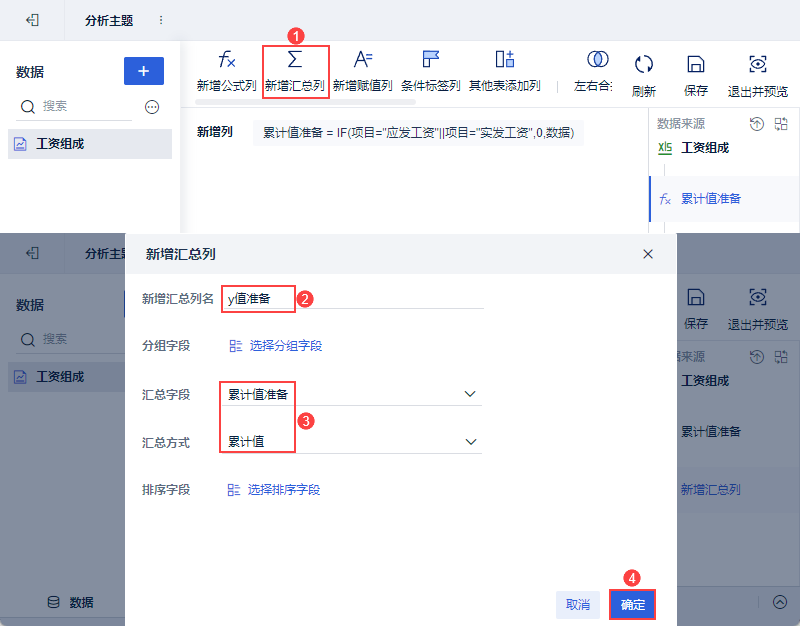Click the history restore icon beside 数据来源
800x626 pixels.
pyautogui.click(x=757, y=123)
